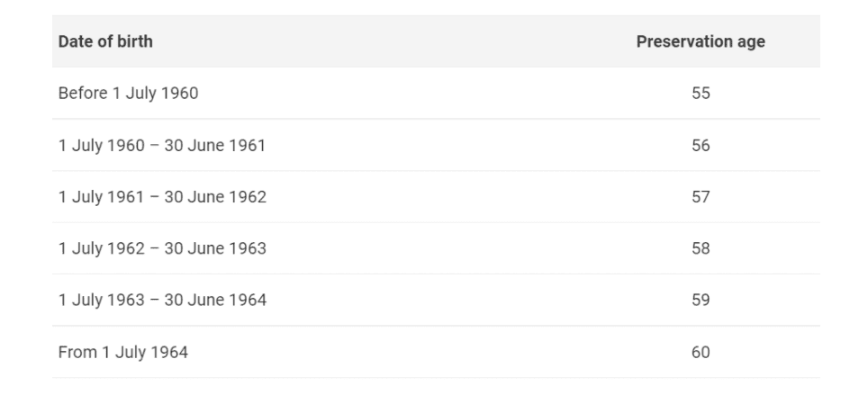Select the preservation age 58 cell
This screenshot has width=868, height=395.
pos(701,249)
